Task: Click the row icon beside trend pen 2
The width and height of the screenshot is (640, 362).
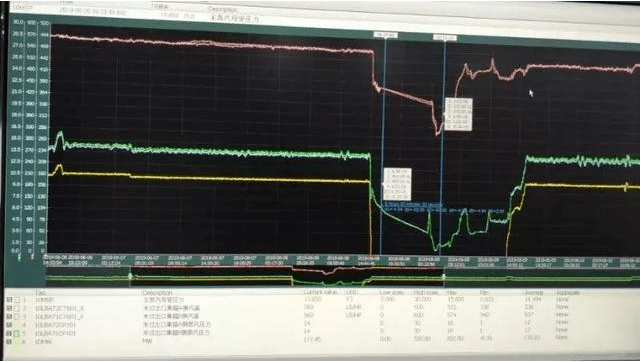Action: pyautogui.click(x=9, y=308)
